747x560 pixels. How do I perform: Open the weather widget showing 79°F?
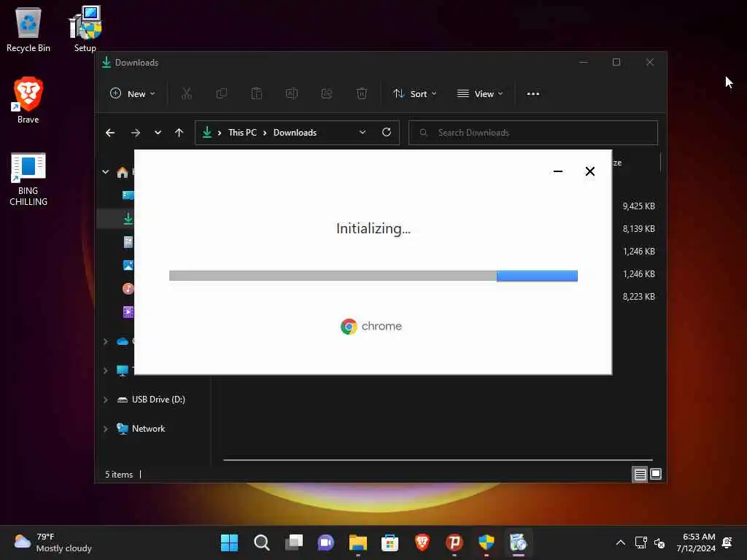[53, 542]
